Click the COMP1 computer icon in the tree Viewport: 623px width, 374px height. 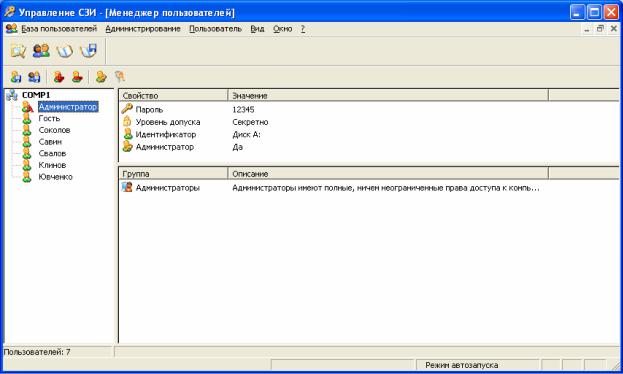pyautogui.click(x=12, y=95)
